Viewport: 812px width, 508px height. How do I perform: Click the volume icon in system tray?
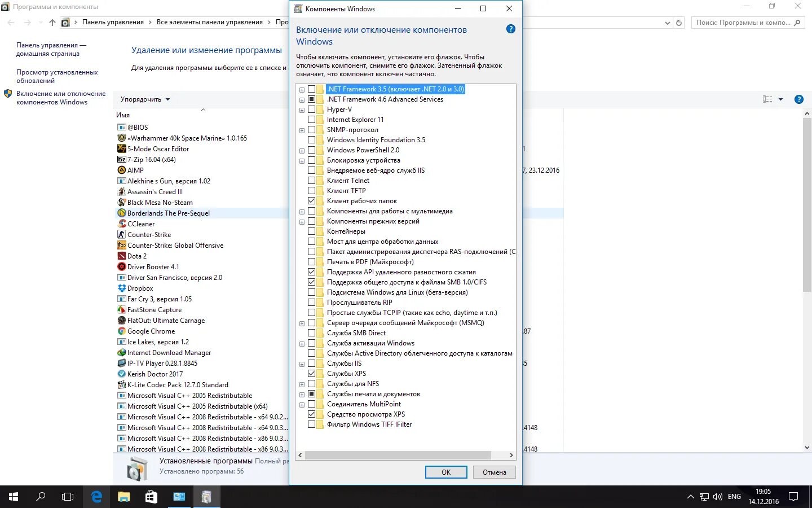(x=718, y=497)
